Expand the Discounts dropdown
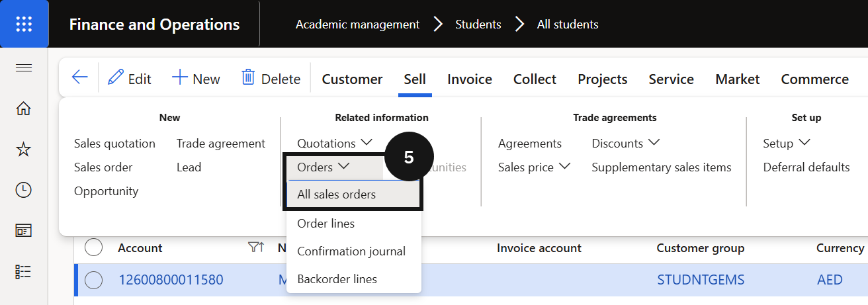Image resolution: width=868 pixels, height=305 pixels. (x=626, y=144)
